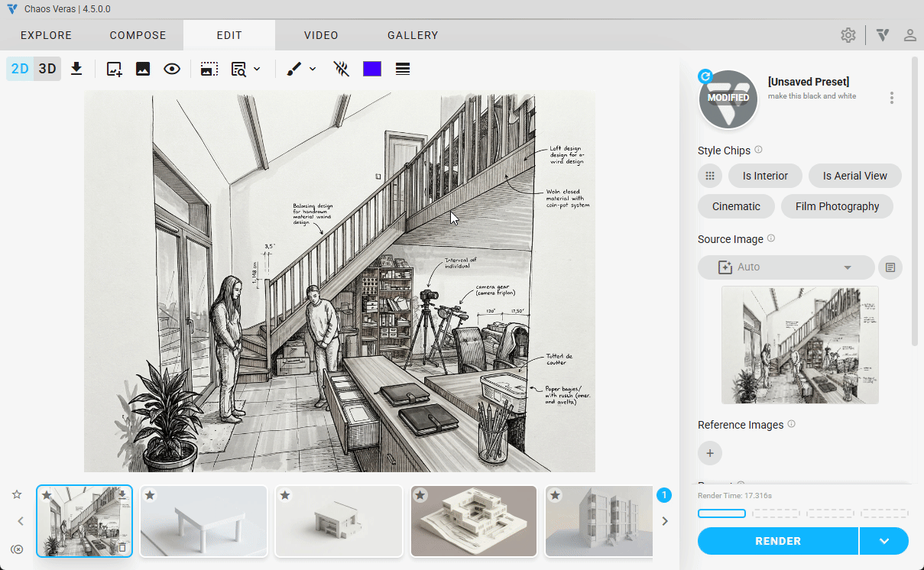The height and width of the screenshot is (570, 924).
Task: Go to next thumbnails with right chevron
Action: 665,521
